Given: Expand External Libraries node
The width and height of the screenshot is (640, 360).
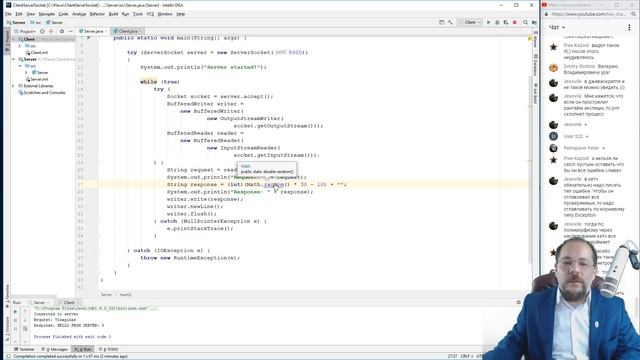Looking at the screenshot, I should (13, 86).
